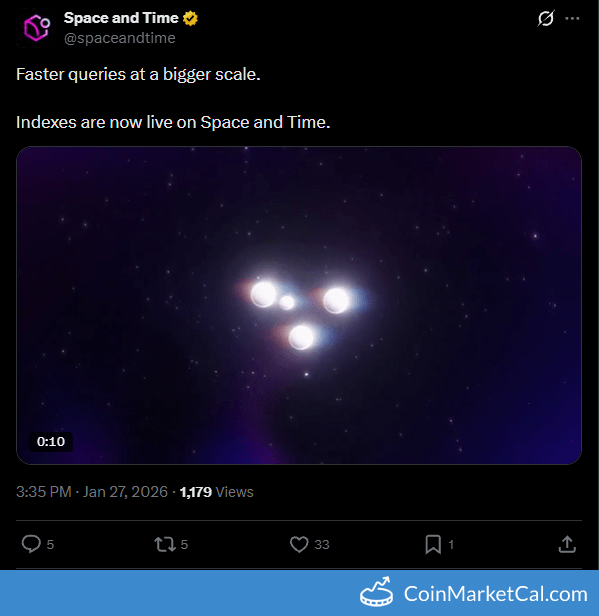Click the Grok slashed-circle icon

(x=546, y=18)
